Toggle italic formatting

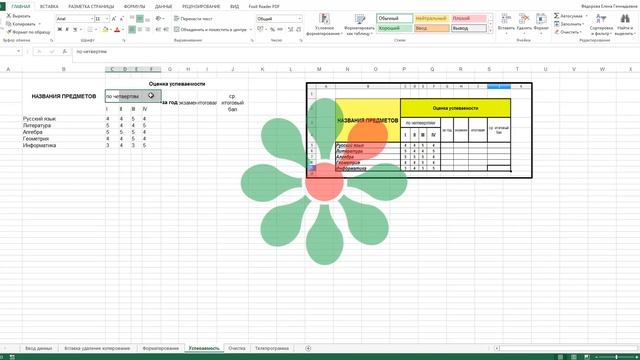coord(67,29)
